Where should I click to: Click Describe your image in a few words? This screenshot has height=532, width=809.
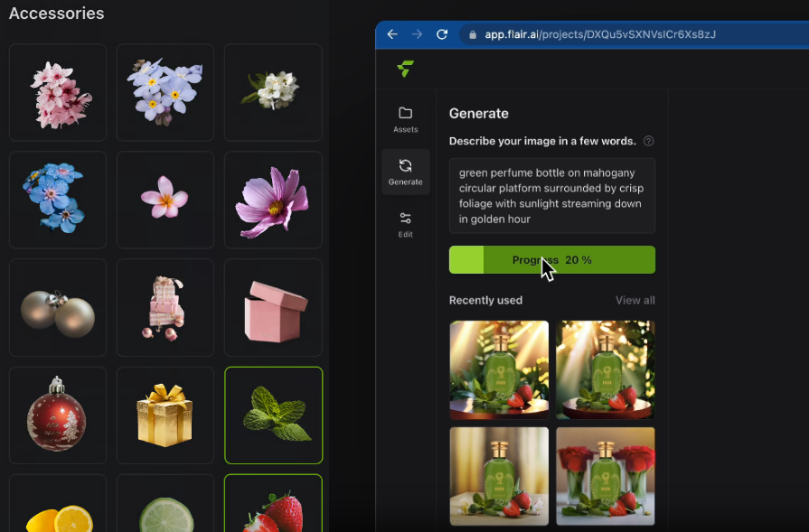tap(542, 141)
